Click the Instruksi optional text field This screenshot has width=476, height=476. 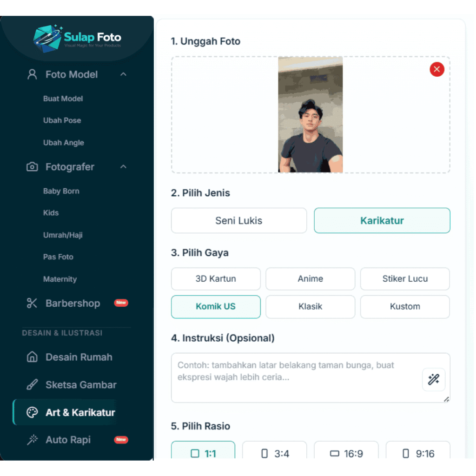[310, 377]
